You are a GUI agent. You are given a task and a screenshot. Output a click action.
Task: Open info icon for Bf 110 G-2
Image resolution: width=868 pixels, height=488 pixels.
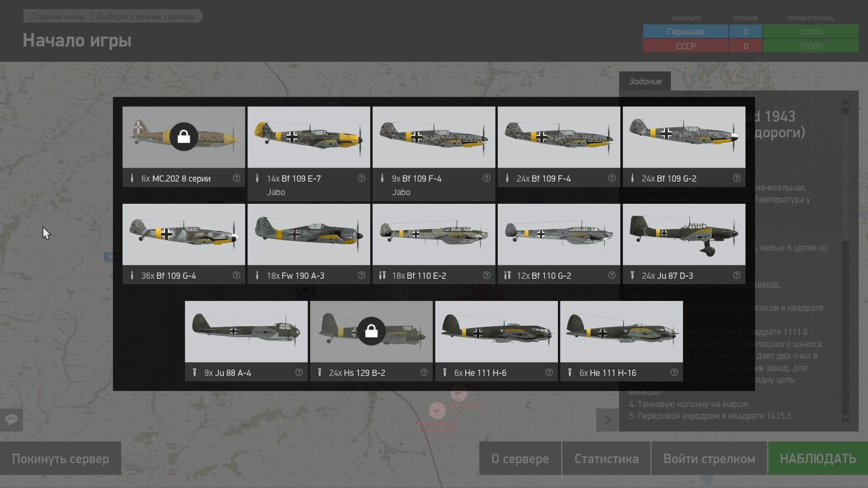611,275
